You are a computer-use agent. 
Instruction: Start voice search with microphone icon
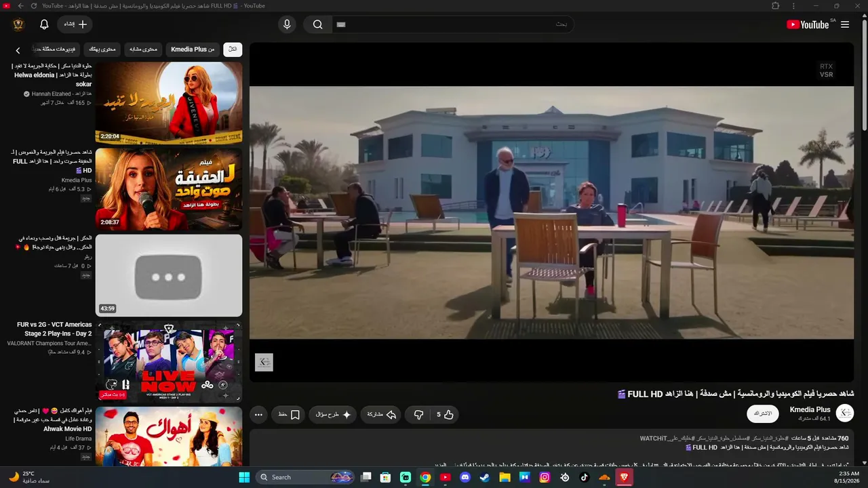pos(287,24)
